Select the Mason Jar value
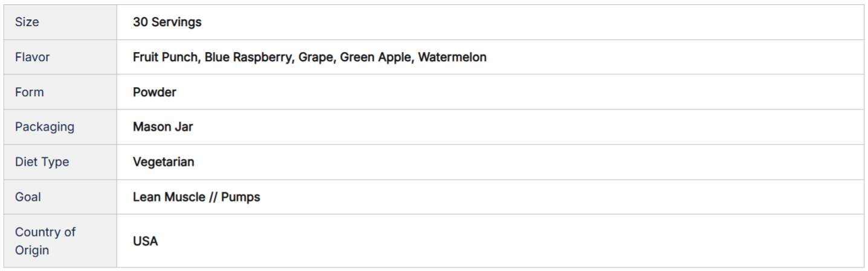This screenshot has height=271, width=868. click(163, 127)
